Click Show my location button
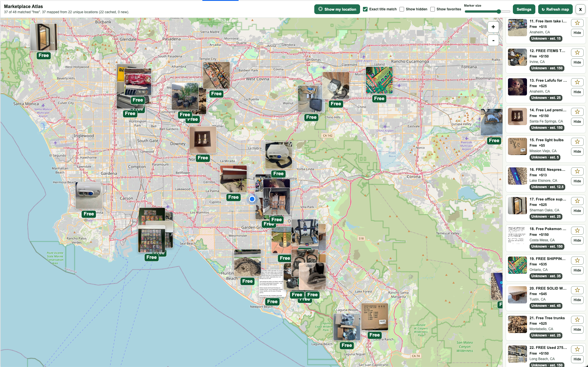Image resolution: width=588 pixels, height=367 pixels. point(337,9)
